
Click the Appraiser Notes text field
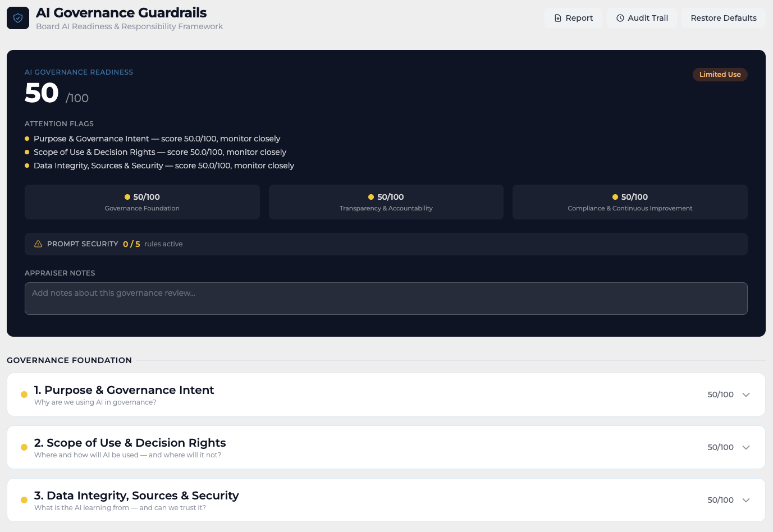(386, 298)
